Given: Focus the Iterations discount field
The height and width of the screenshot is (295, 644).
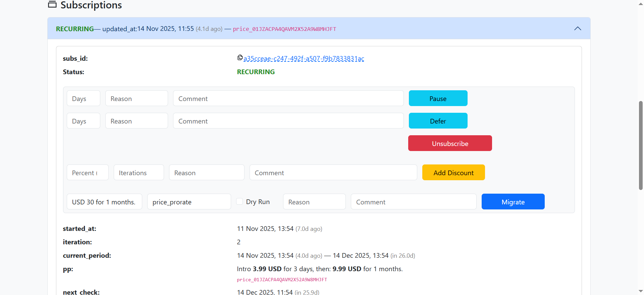Looking at the screenshot, I should pyautogui.click(x=139, y=173).
